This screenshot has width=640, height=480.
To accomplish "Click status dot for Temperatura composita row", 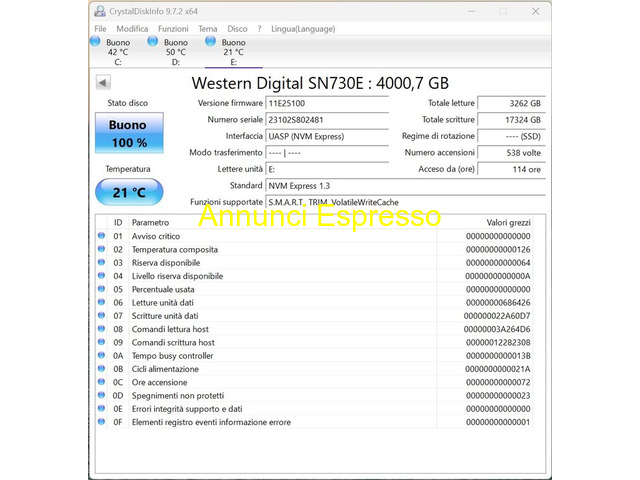I will 101,249.
